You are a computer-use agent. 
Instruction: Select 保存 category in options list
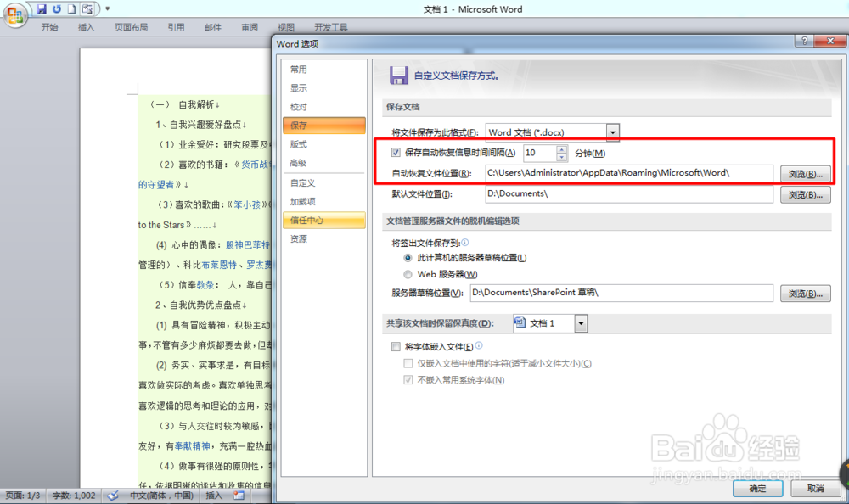(x=323, y=125)
